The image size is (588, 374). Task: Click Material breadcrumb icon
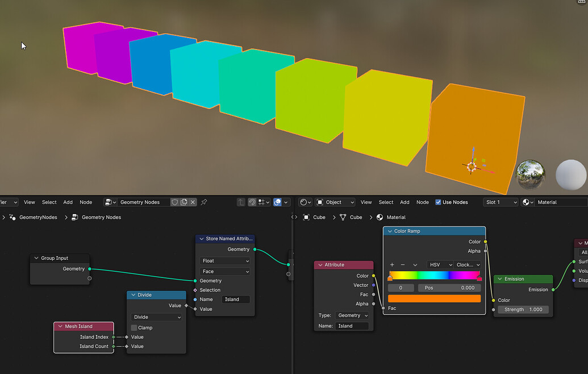point(380,217)
